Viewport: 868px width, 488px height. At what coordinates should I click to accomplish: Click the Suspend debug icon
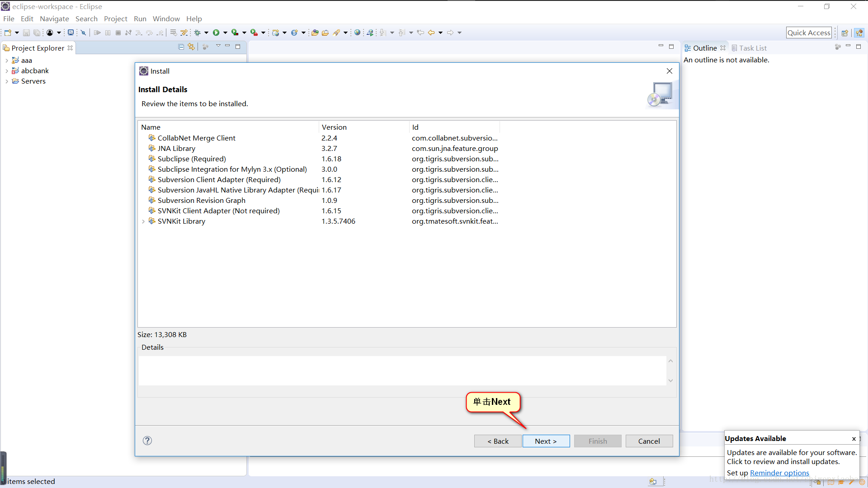pos(108,33)
